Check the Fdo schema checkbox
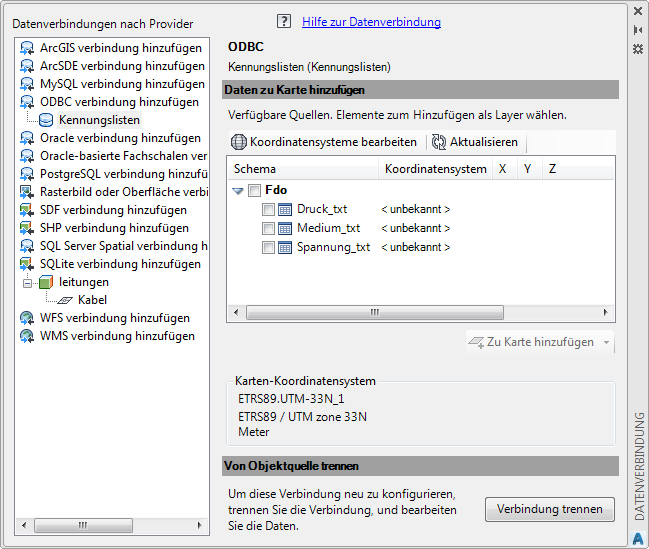The width and height of the screenshot is (649, 549). pyautogui.click(x=255, y=190)
